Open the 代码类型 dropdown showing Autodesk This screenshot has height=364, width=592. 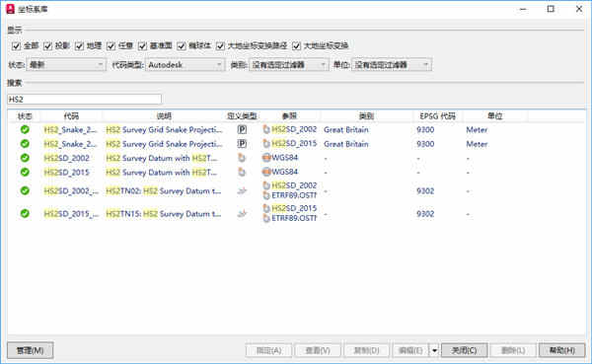click(x=185, y=65)
